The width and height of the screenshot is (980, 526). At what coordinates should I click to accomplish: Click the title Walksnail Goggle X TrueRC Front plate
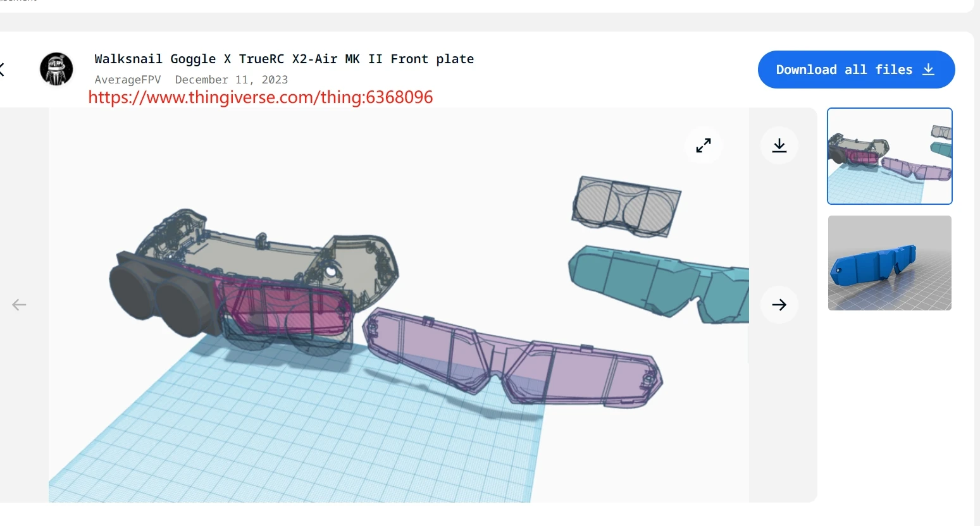(x=284, y=59)
